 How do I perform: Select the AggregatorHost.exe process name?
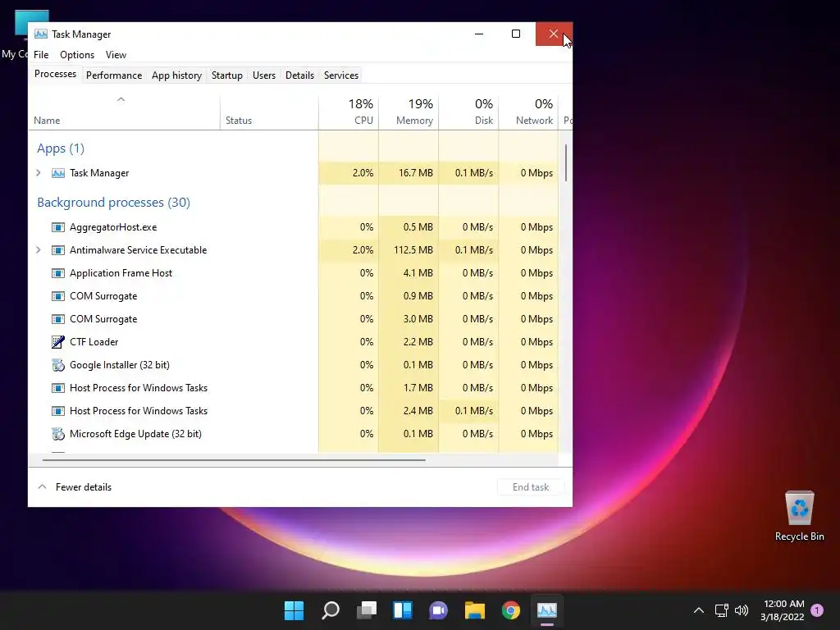click(113, 227)
